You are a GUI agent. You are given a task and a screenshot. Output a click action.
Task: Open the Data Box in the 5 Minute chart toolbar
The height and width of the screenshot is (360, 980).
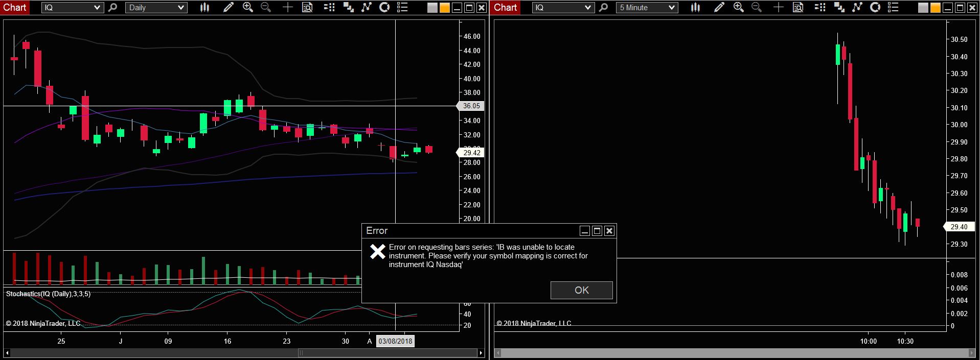798,8
